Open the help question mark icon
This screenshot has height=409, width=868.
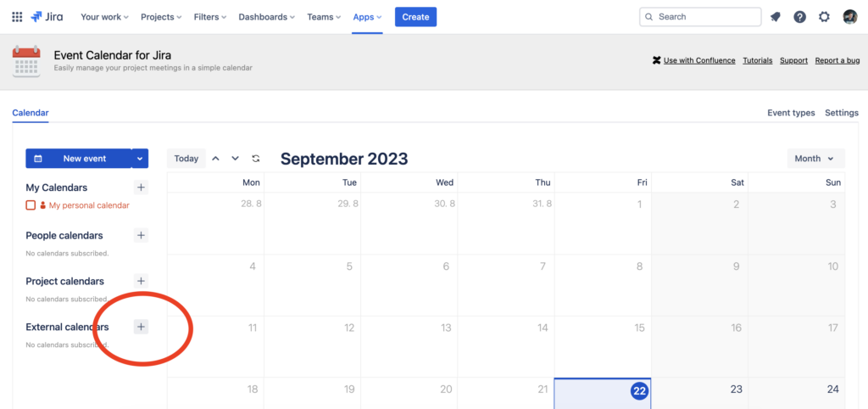tap(799, 17)
